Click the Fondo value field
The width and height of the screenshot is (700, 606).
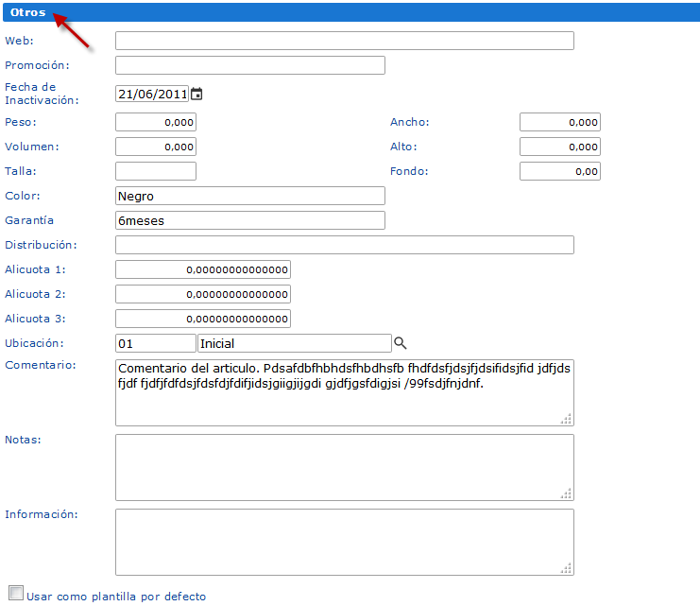click(560, 171)
